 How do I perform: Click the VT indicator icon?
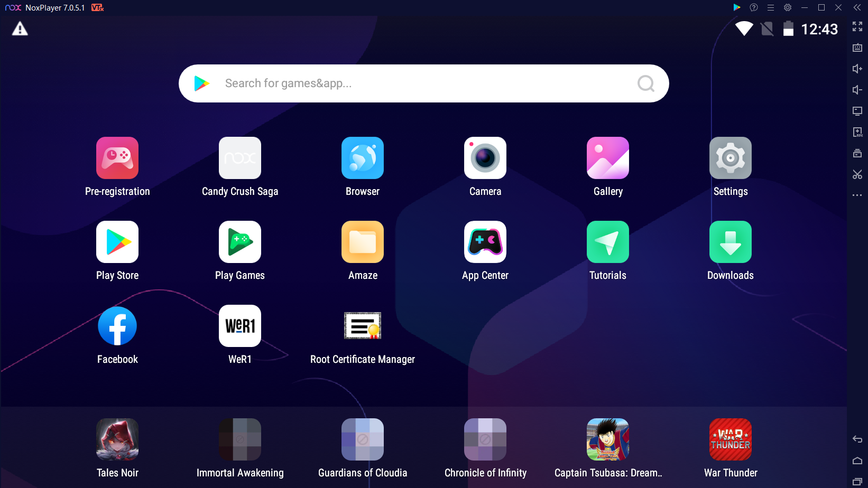coord(97,7)
